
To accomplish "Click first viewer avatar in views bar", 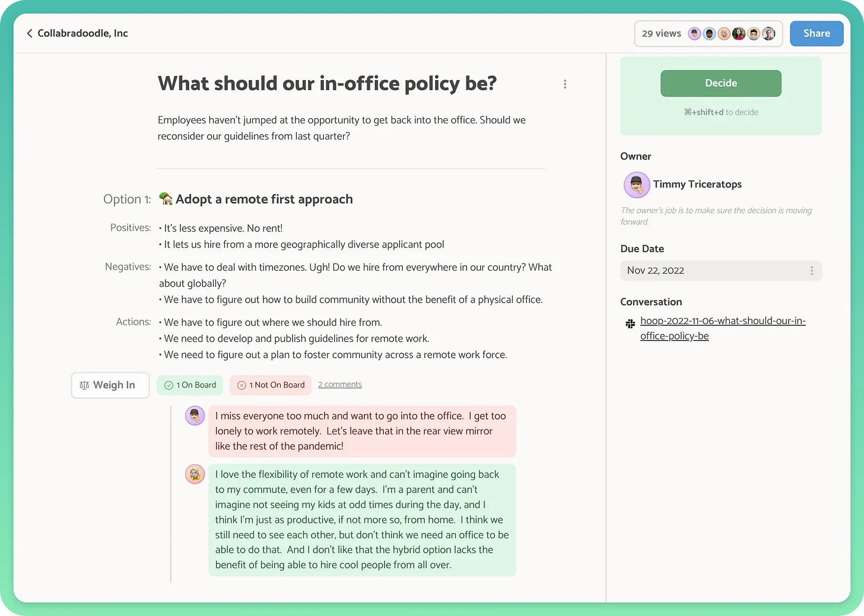I will click(694, 34).
